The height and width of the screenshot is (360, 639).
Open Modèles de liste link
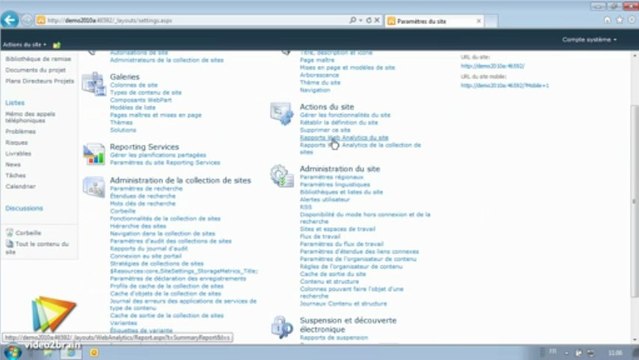tap(132, 107)
